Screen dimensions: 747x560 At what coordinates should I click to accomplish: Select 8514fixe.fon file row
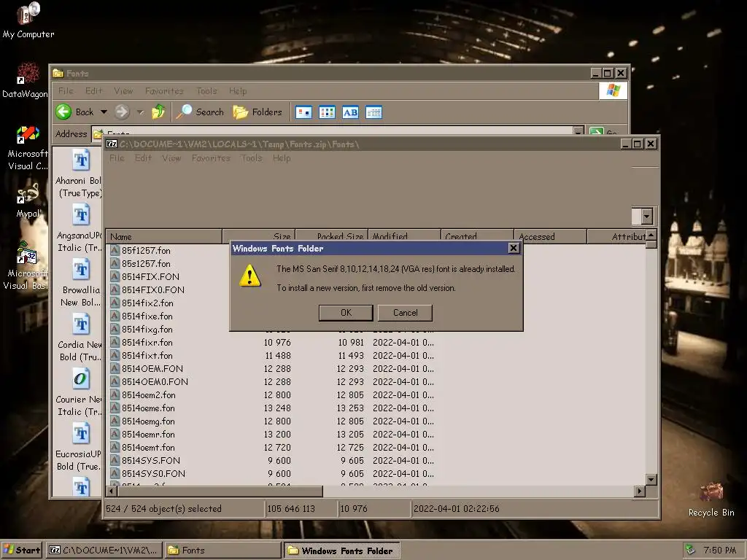tap(142, 316)
